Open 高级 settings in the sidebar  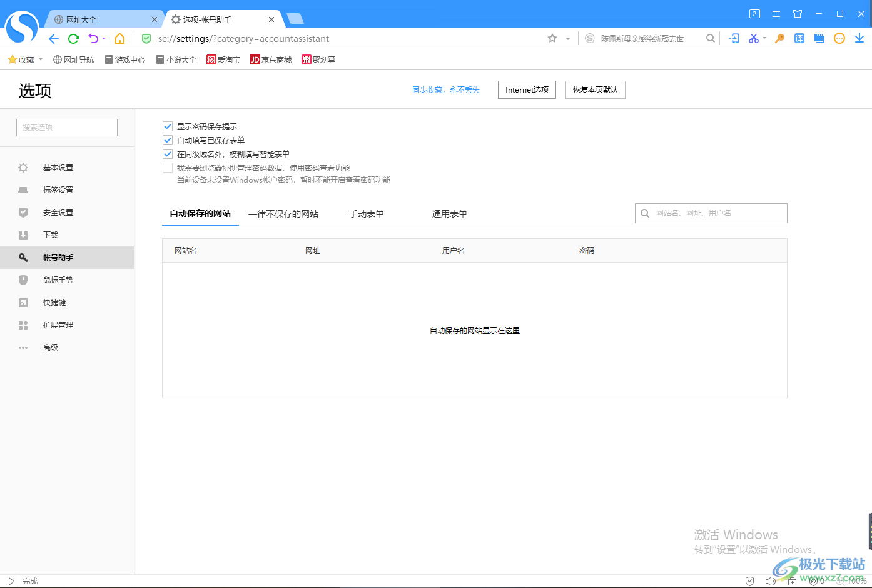tap(67, 348)
